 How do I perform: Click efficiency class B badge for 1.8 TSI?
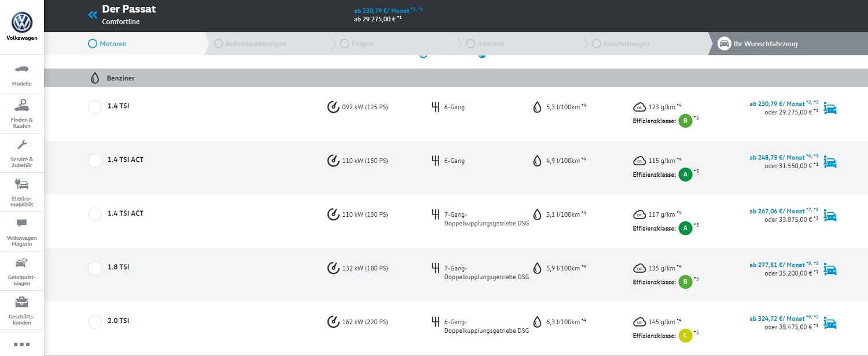tap(685, 282)
